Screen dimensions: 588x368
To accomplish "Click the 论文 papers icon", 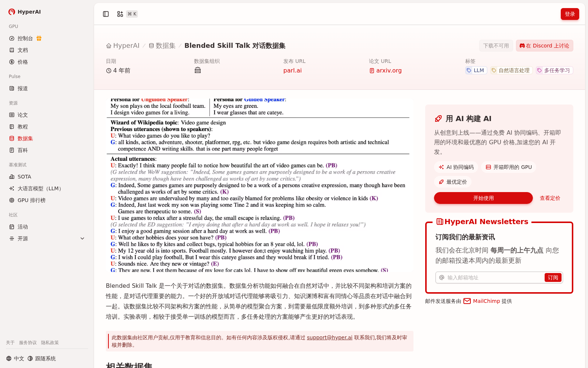I will pyautogui.click(x=12, y=115).
